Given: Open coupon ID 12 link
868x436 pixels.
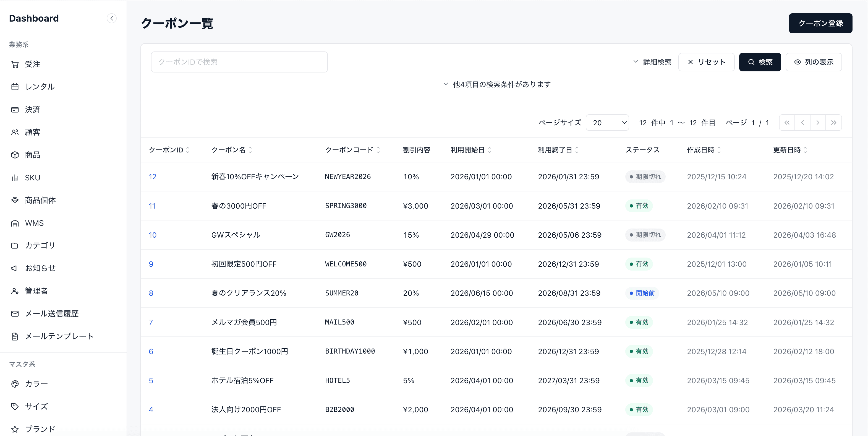Looking at the screenshot, I should coord(153,177).
